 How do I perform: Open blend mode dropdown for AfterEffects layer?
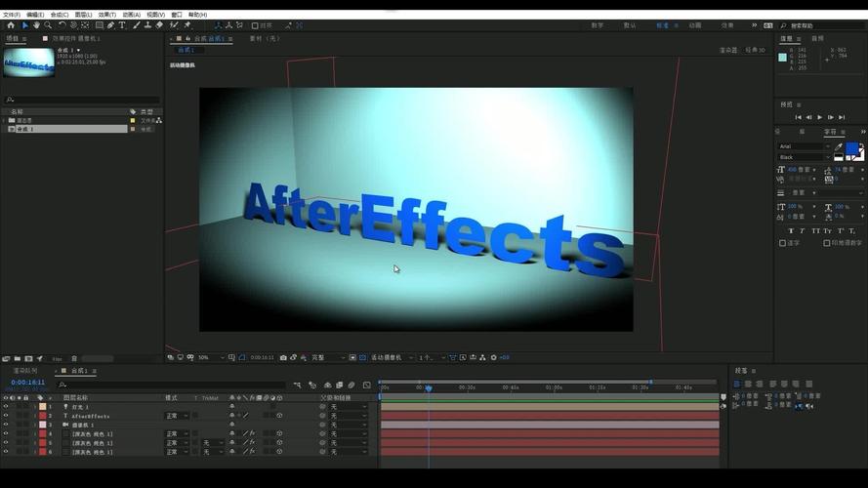[177, 416]
